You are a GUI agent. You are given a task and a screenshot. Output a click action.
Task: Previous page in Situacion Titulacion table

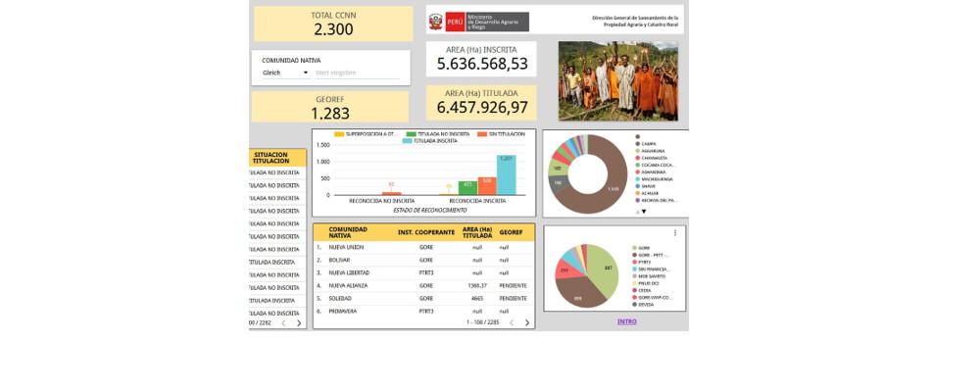click(283, 323)
